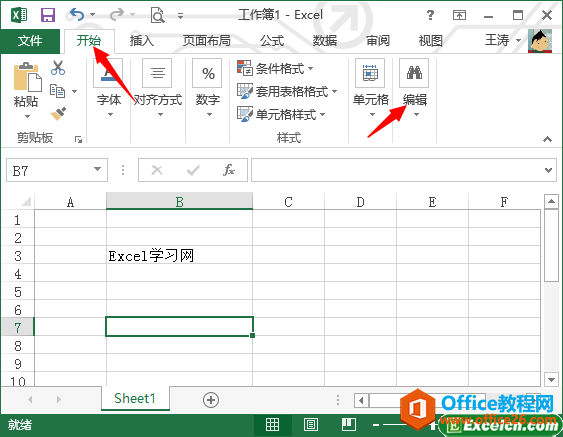The height and width of the screenshot is (437, 563).
Task: Switch to Normal view in status bar
Action: [x=272, y=425]
